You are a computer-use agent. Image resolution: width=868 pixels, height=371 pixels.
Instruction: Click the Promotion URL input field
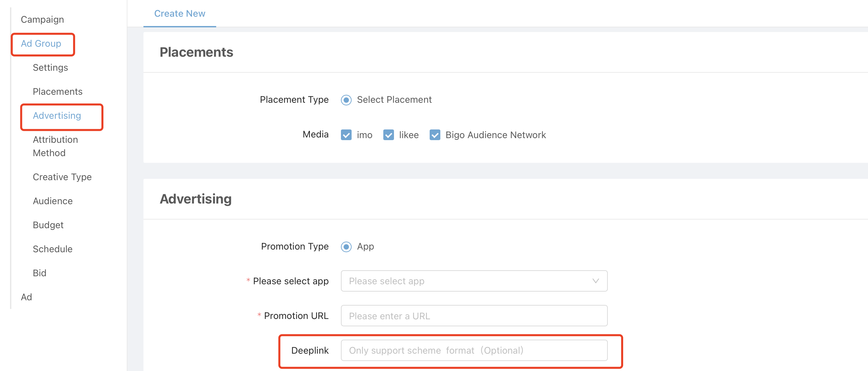474,316
